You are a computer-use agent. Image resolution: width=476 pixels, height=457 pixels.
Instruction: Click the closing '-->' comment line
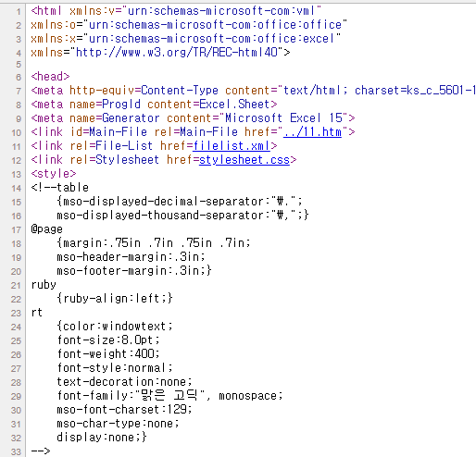point(41,451)
